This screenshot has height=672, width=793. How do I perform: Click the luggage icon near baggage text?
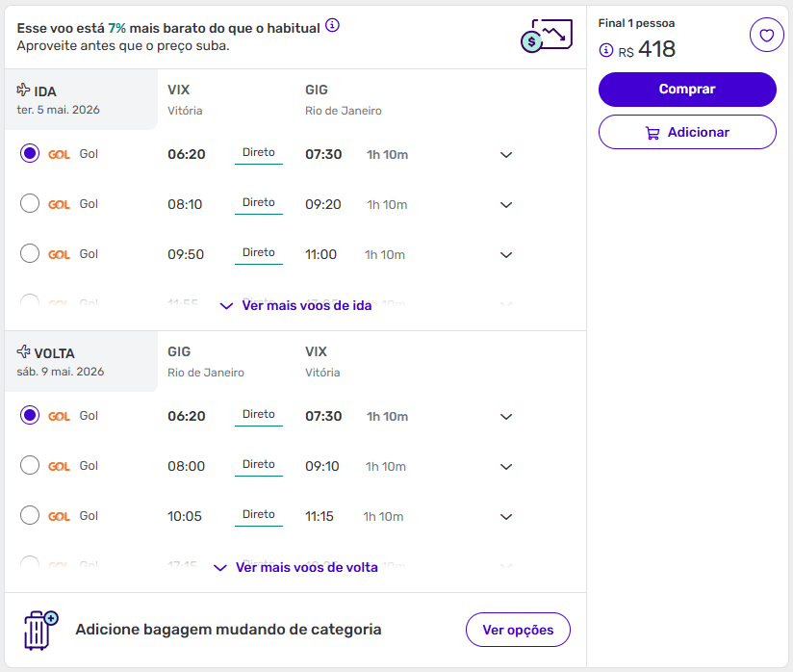[40, 629]
